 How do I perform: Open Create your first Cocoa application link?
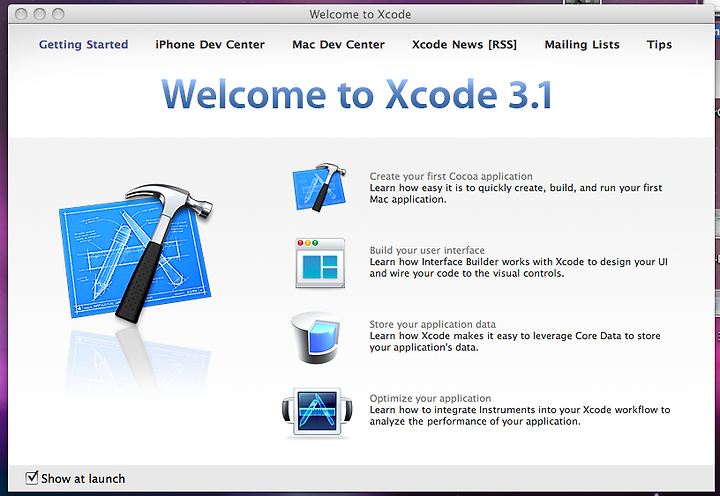pos(451,176)
